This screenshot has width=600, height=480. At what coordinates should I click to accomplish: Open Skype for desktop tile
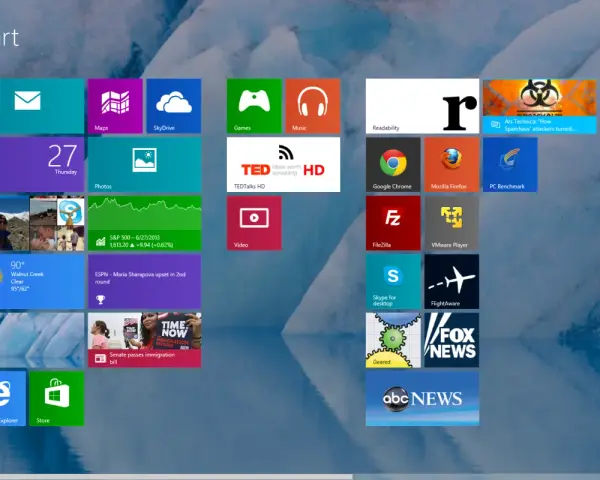pyautogui.click(x=393, y=282)
